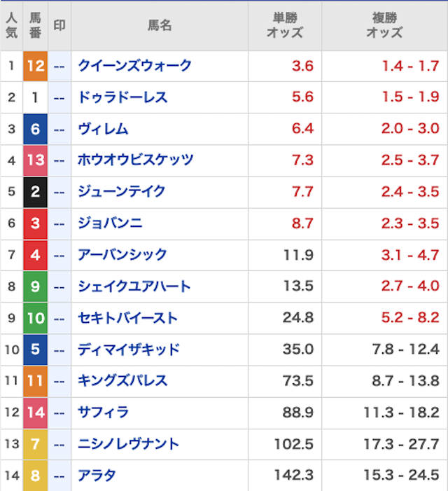Click pink horse number 13 badge
Viewport: 448px width, 491px height.
pyautogui.click(x=35, y=160)
